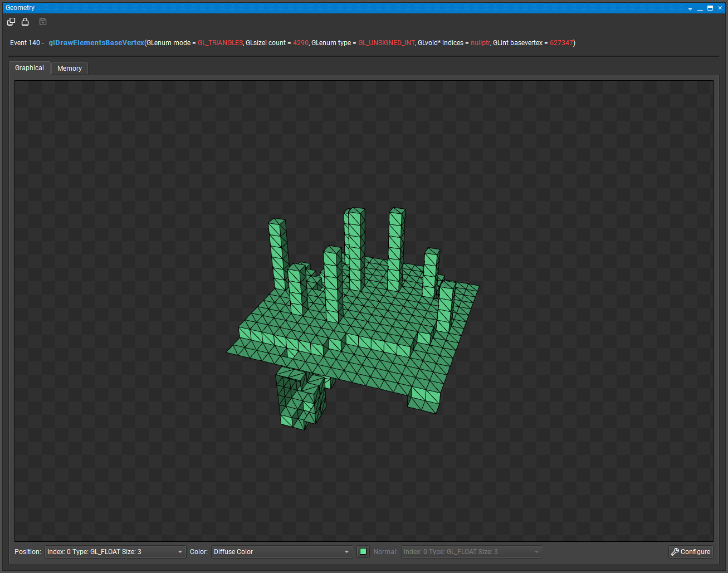Click the glDrawElementsBaseVertex function link

click(96, 43)
